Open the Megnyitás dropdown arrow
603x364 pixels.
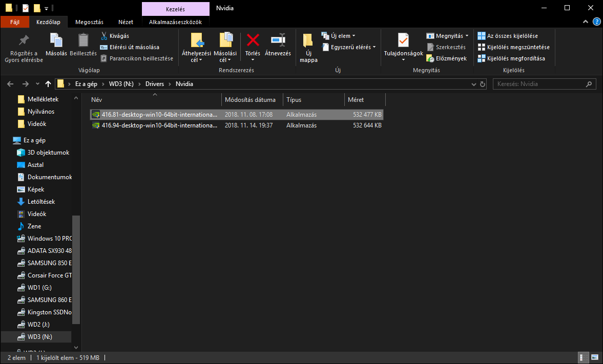coord(467,36)
